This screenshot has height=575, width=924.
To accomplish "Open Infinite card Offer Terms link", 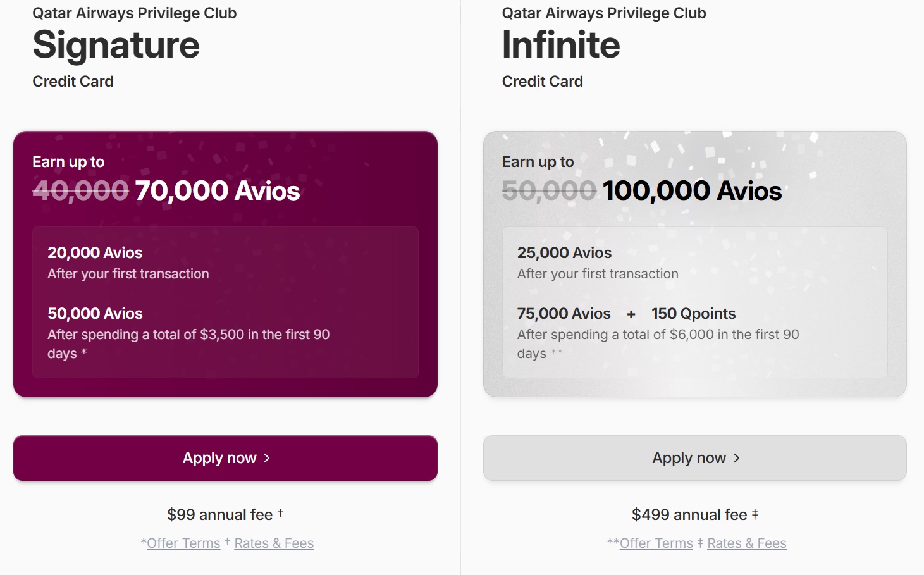I will pos(656,543).
